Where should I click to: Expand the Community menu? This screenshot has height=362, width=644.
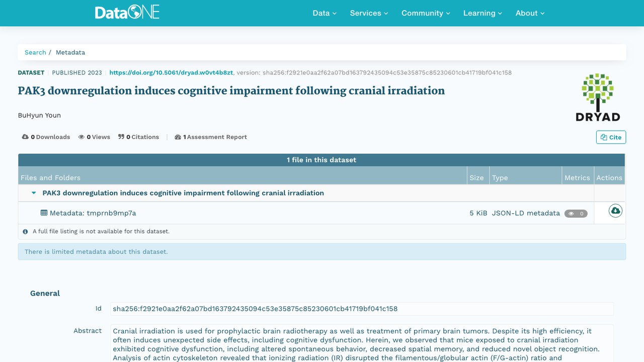[x=426, y=13]
